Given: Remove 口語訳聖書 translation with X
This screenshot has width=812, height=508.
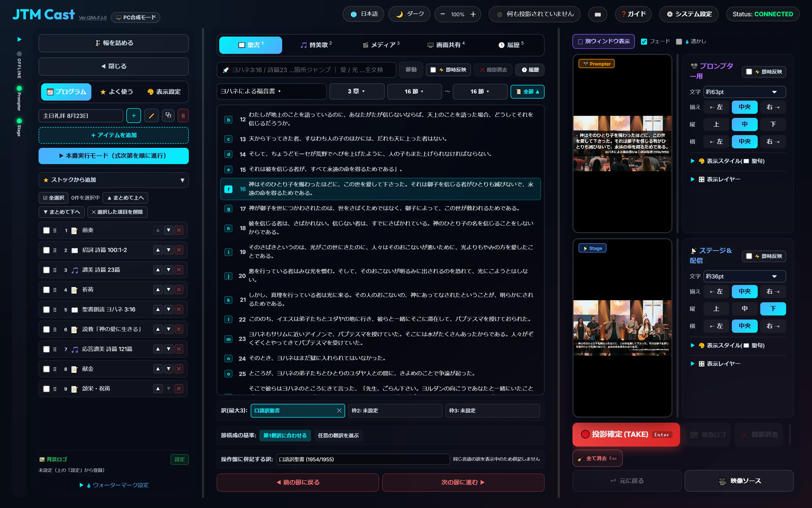Looking at the screenshot, I should click(339, 410).
